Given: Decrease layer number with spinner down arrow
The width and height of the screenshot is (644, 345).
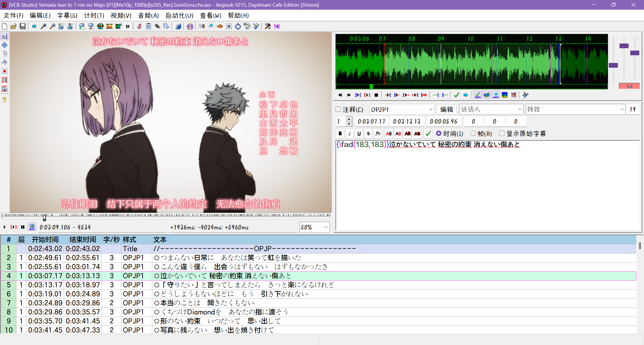Looking at the screenshot, I should pos(349,124).
